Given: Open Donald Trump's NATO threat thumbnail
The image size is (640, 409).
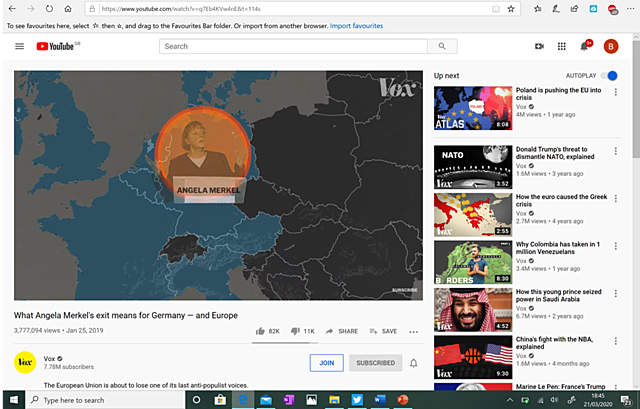Looking at the screenshot, I should 473,167.
